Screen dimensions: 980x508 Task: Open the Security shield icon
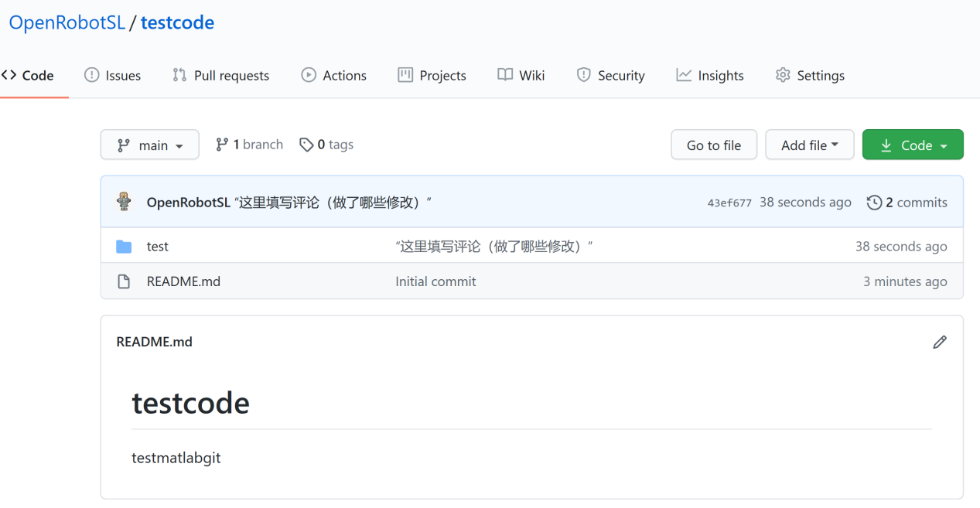click(x=582, y=75)
